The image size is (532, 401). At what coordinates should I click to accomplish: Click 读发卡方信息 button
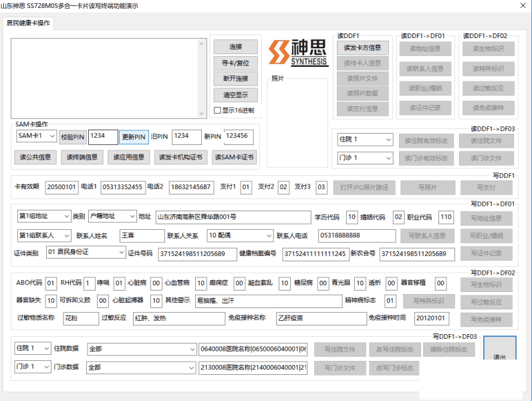coord(362,48)
